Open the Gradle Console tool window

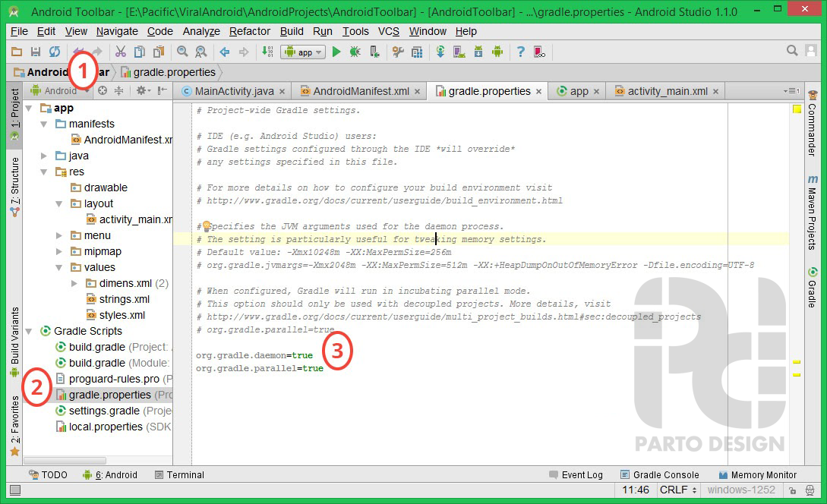click(x=660, y=475)
